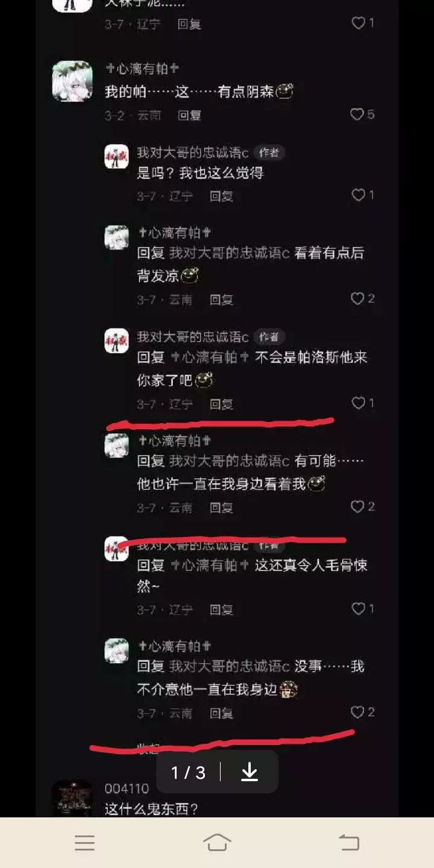The width and height of the screenshot is (434, 868).
Task: Tap the 1 / 3 page indicator
Action: point(188,772)
